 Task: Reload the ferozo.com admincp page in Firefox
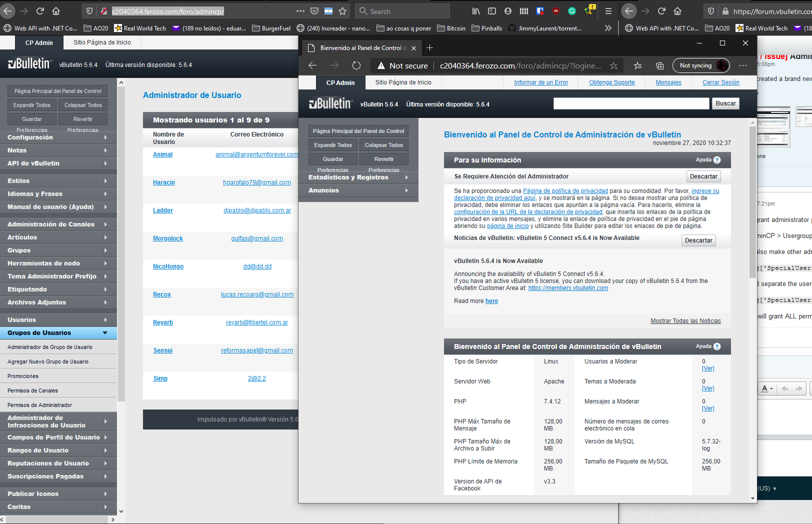(40, 11)
